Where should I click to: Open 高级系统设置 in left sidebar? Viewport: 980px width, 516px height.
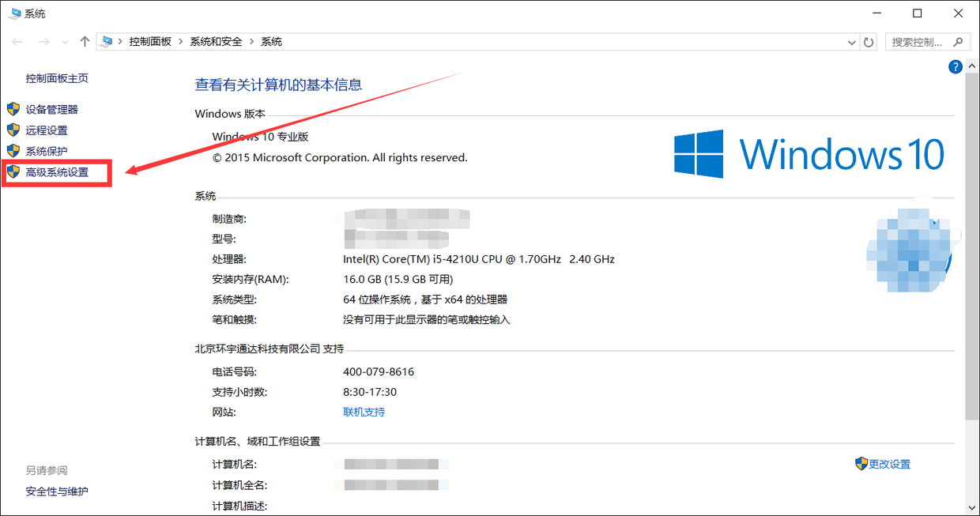57,172
